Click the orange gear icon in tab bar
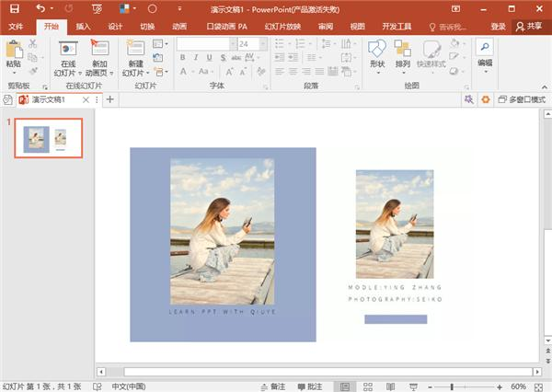This screenshot has height=392, width=552. tap(486, 99)
